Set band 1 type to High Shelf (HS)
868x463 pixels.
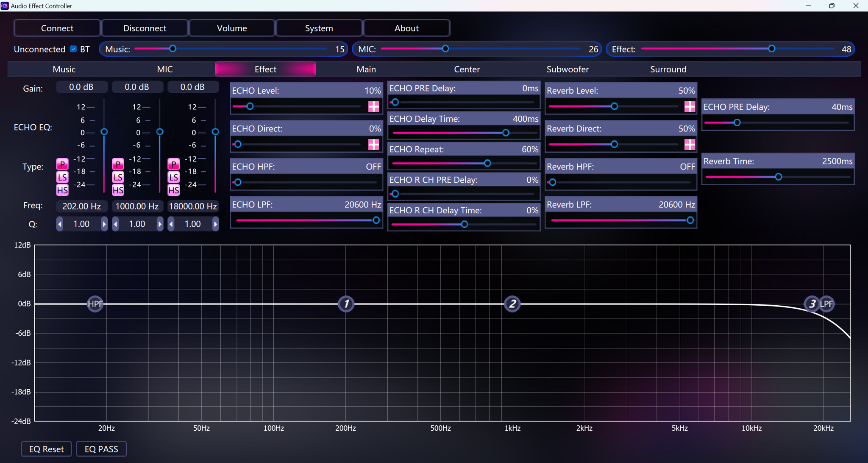point(62,190)
